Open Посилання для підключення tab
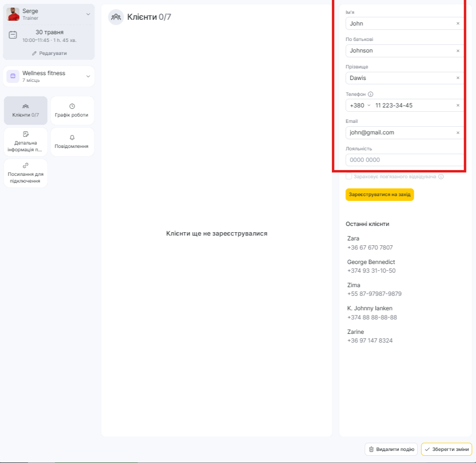 tap(26, 173)
